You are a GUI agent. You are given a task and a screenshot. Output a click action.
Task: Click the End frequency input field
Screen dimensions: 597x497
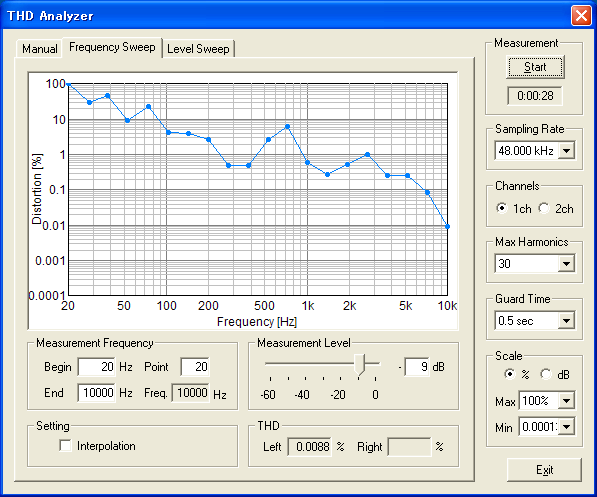[x=96, y=393]
